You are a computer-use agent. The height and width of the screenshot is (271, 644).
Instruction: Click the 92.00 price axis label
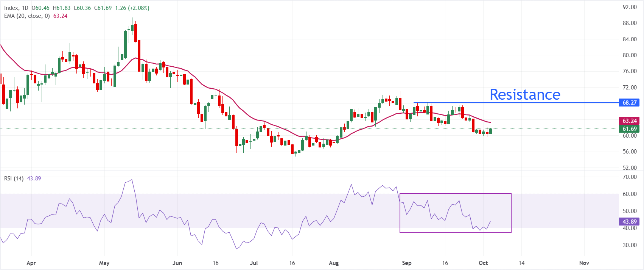tap(630, 7)
